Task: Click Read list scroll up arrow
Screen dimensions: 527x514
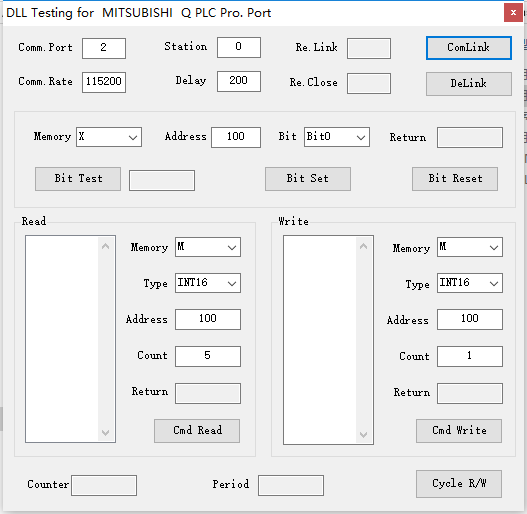Action: (x=106, y=246)
